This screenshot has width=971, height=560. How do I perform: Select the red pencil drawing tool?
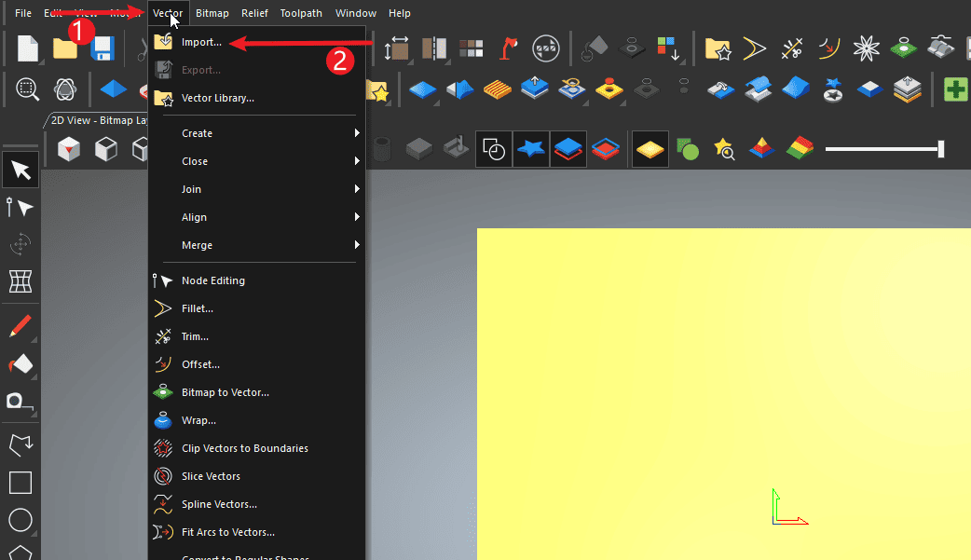pyautogui.click(x=21, y=326)
